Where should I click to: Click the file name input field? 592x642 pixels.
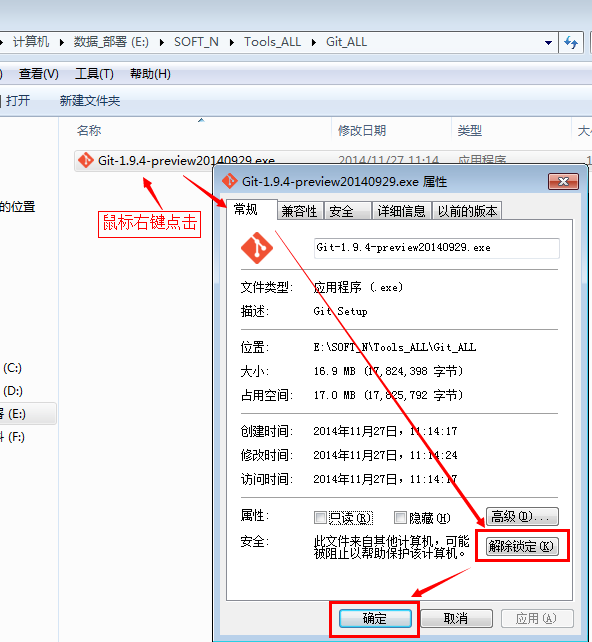click(436, 248)
